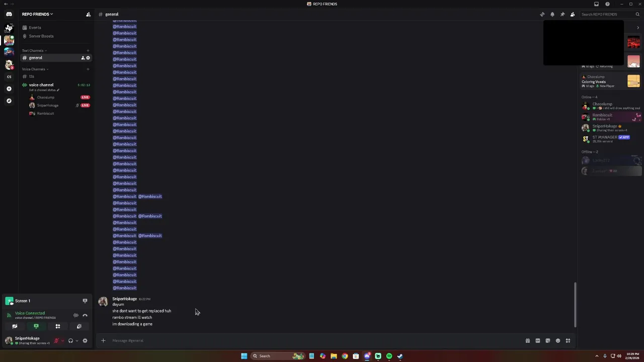Open apps launcher in message bar
This screenshot has height=362, width=644.
click(568, 341)
